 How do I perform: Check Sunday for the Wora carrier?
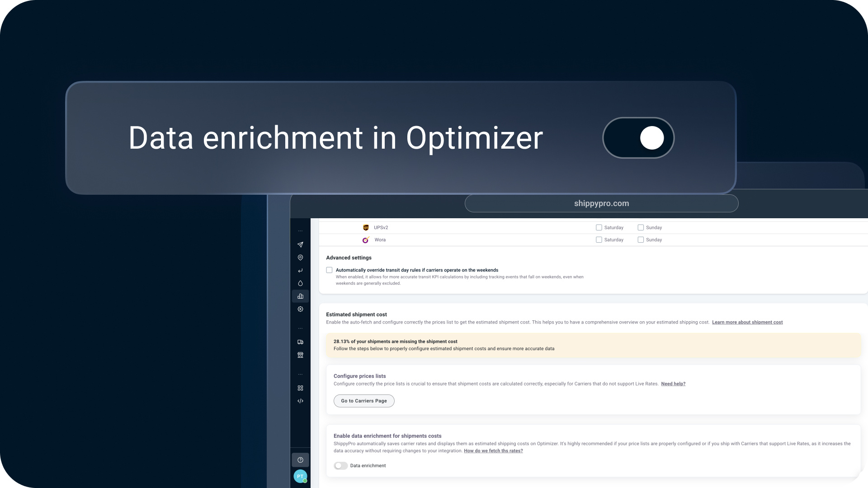click(641, 240)
